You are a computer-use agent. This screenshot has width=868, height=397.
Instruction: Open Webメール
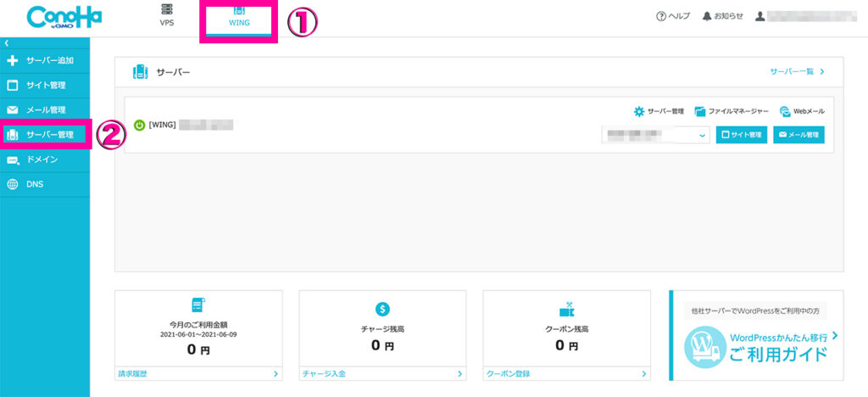(802, 111)
